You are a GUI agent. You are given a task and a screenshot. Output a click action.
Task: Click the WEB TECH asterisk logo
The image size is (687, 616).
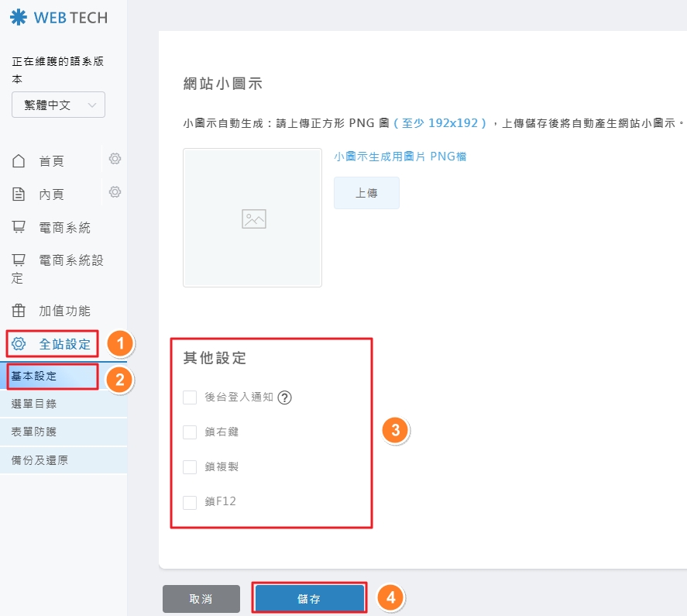[17, 17]
